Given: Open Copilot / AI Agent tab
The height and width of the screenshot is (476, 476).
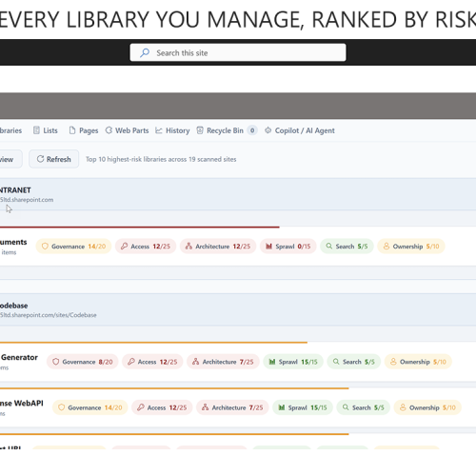Looking at the screenshot, I should pos(300,130).
